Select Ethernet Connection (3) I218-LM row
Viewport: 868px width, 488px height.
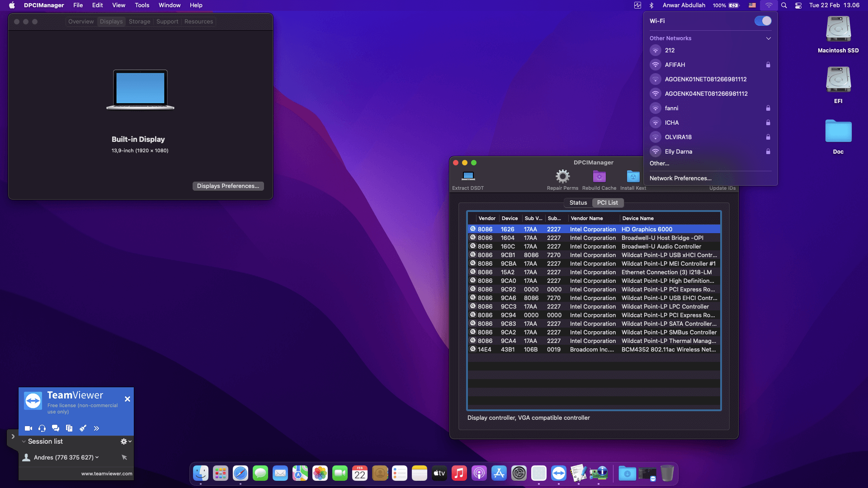pyautogui.click(x=594, y=272)
